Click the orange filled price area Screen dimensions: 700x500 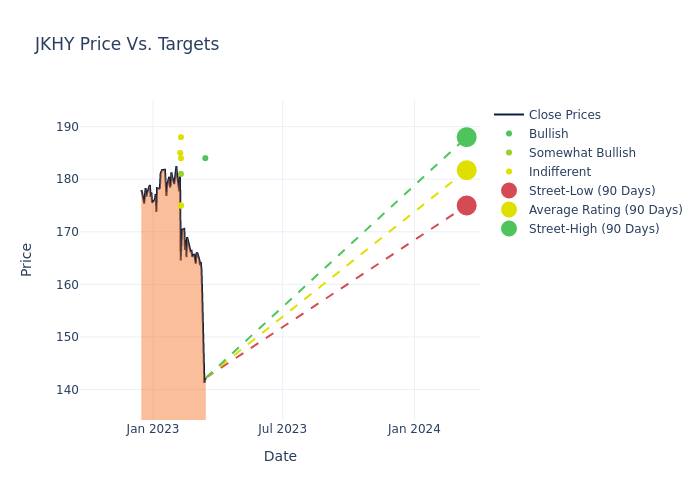[170, 330]
